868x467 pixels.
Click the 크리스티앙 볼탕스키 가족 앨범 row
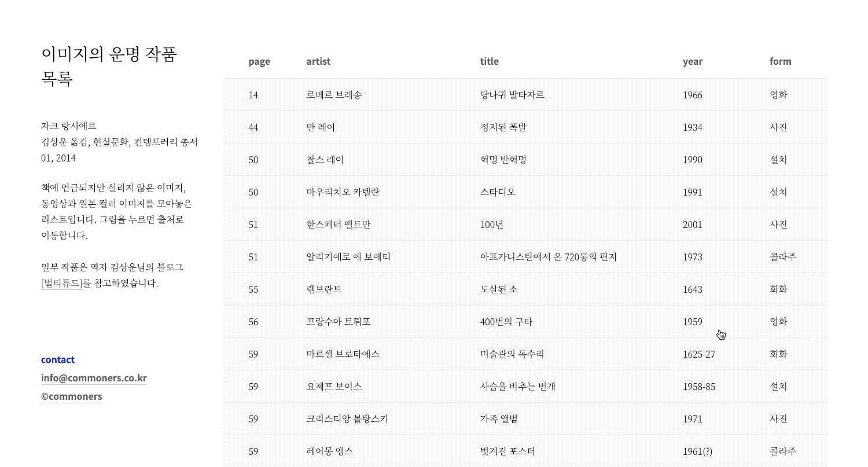525,419
